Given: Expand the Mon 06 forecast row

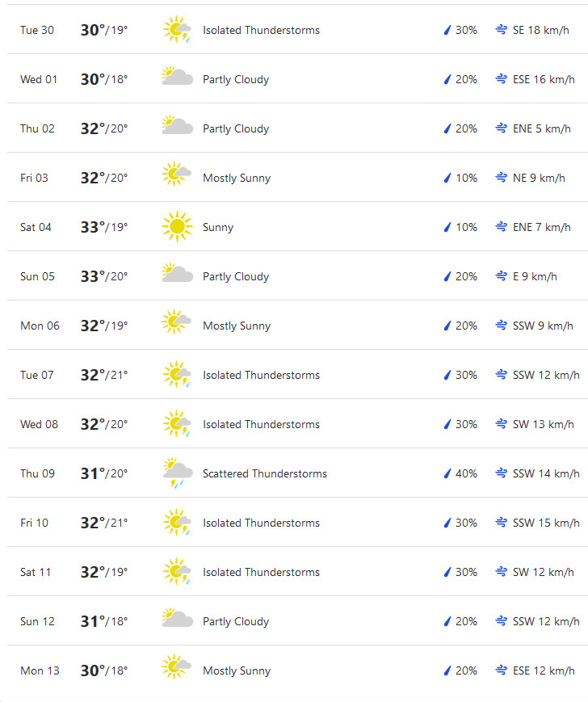Looking at the screenshot, I should [x=297, y=325].
